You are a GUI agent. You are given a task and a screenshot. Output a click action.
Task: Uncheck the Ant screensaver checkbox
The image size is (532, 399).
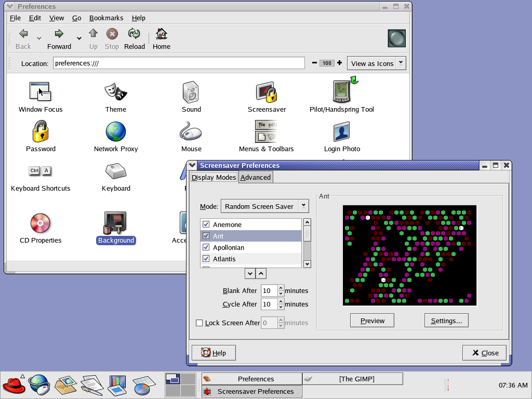tap(206, 235)
